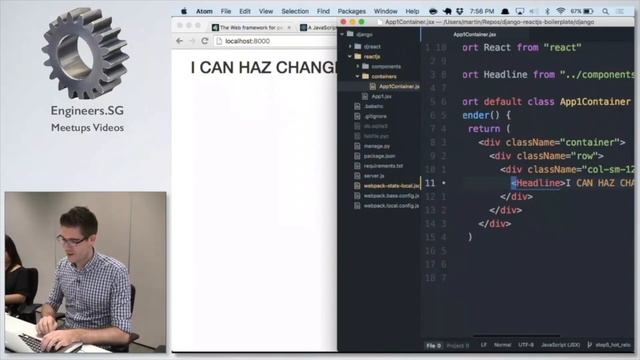This screenshot has width=640, height=360.
Task: Open Notification Center list icon
Action: click(620, 11)
